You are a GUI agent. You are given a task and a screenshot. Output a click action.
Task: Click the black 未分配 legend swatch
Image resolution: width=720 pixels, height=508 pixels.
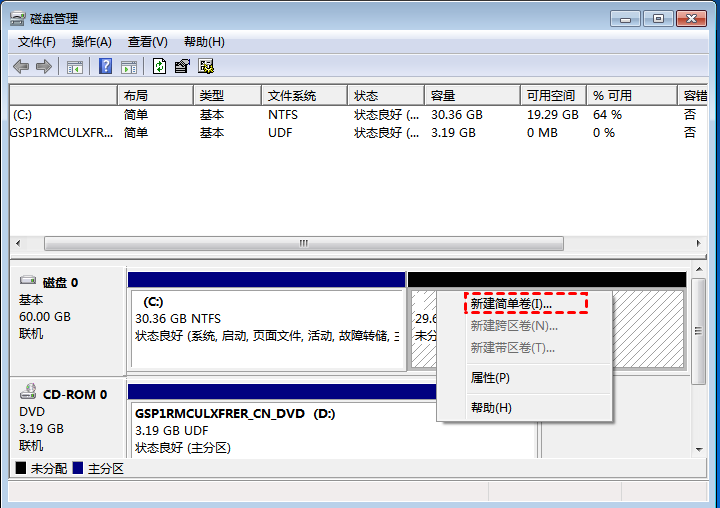coord(21,468)
